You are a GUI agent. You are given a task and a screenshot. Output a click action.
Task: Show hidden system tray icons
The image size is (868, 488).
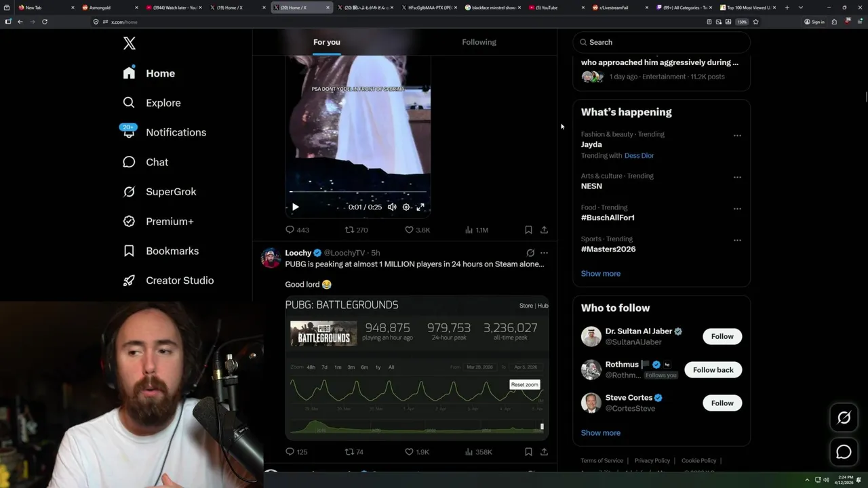pyautogui.click(x=807, y=480)
